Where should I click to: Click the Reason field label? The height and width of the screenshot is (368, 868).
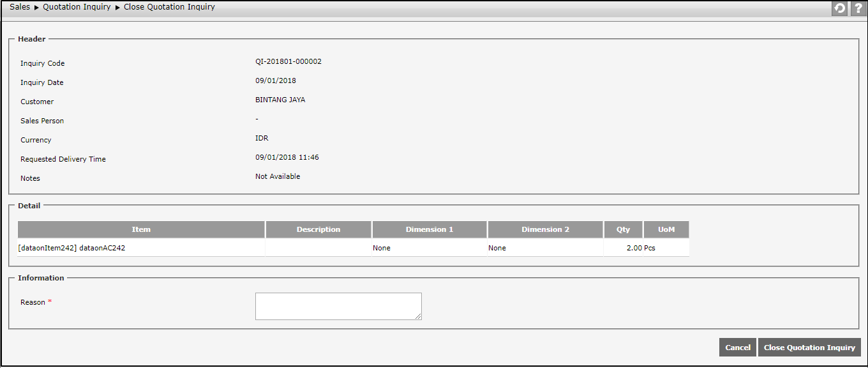pyautogui.click(x=33, y=302)
